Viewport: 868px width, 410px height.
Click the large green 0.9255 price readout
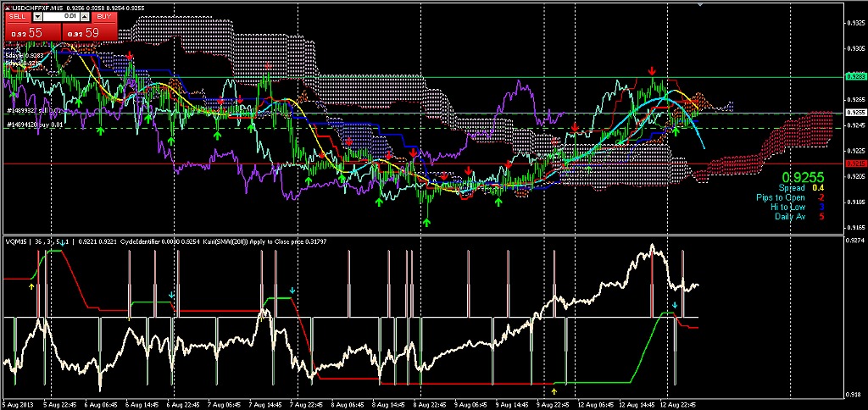point(801,176)
